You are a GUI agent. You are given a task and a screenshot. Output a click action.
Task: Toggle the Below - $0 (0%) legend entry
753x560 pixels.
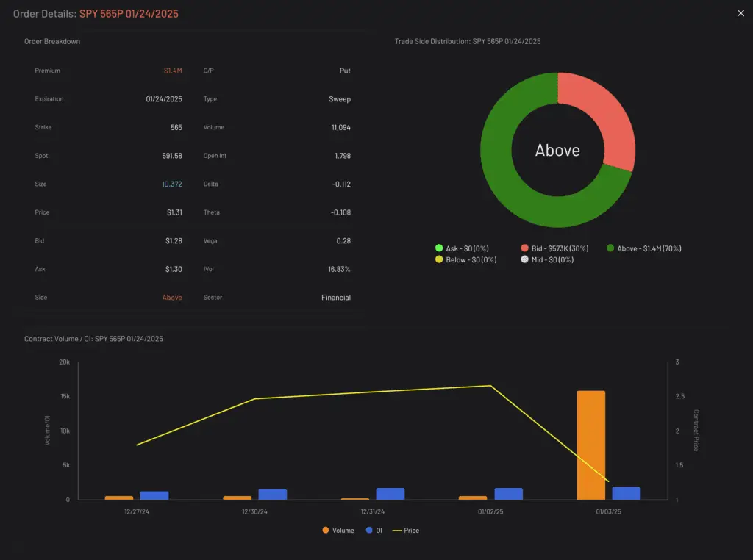(x=465, y=259)
